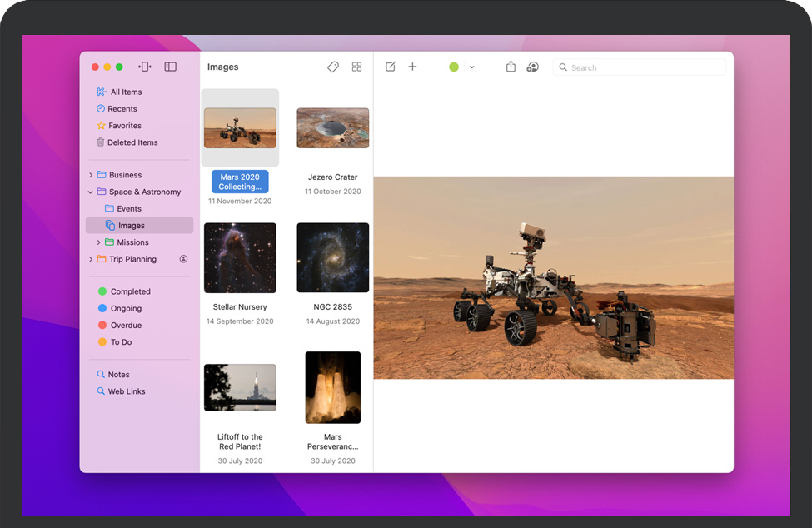The image size is (812, 528).
Task: Click the focus mode column icon
Action: [145, 67]
